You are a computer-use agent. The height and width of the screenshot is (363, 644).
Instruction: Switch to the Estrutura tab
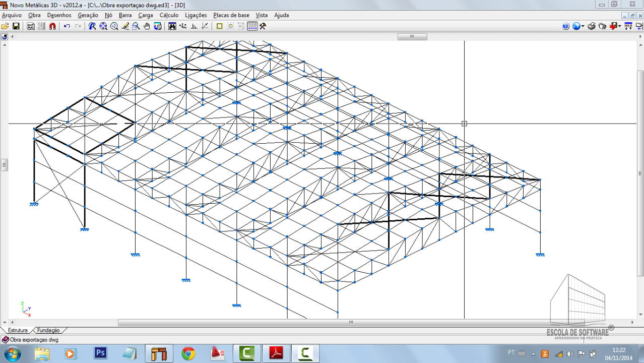click(18, 331)
